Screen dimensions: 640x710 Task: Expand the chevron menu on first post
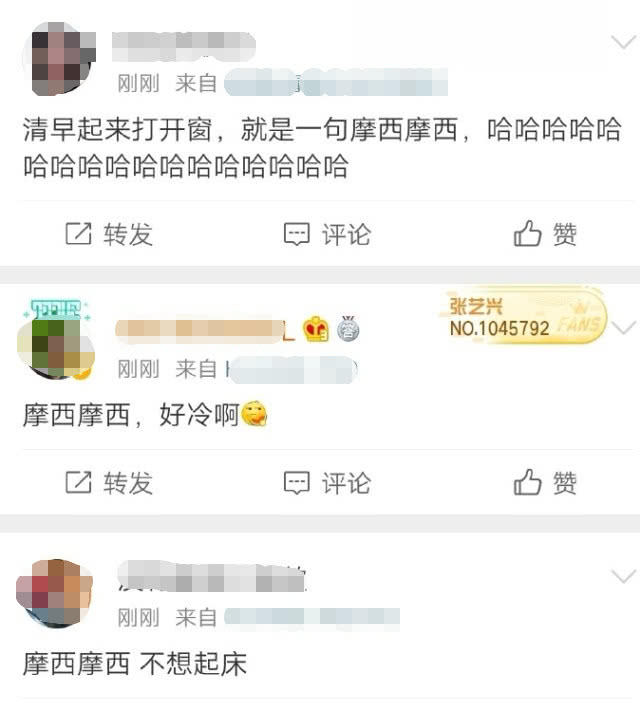point(624,43)
